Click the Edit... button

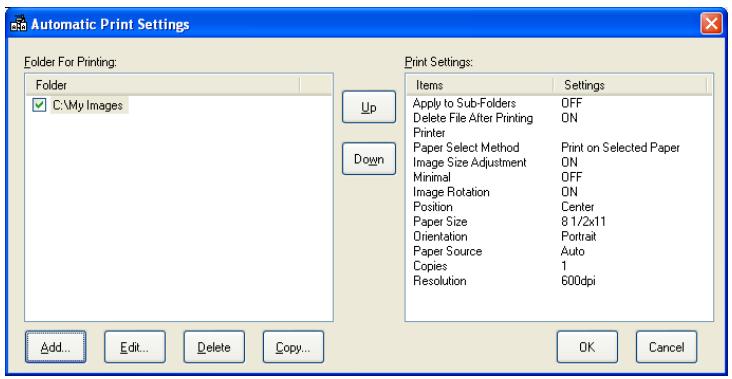135,347
